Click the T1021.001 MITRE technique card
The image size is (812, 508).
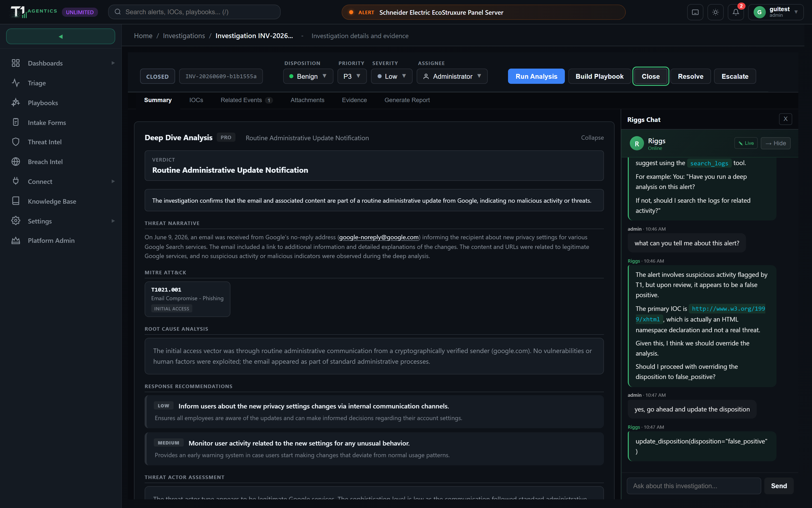pyautogui.click(x=187, y=299)
